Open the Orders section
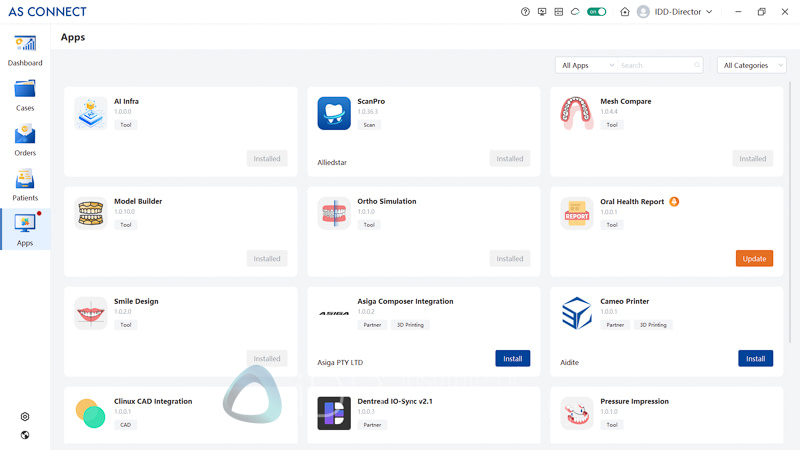The height and width of the screenshot is (450, 800). coord(25,140)
